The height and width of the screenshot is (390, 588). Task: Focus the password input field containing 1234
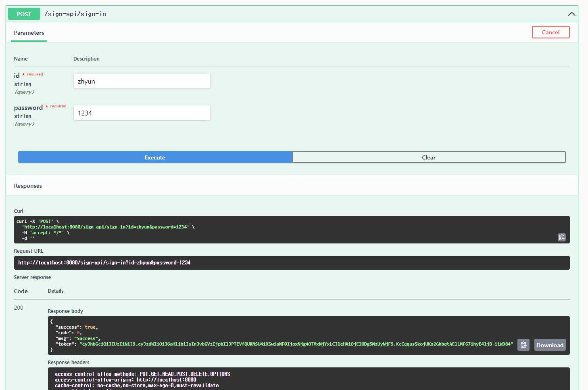click(142, 113)
